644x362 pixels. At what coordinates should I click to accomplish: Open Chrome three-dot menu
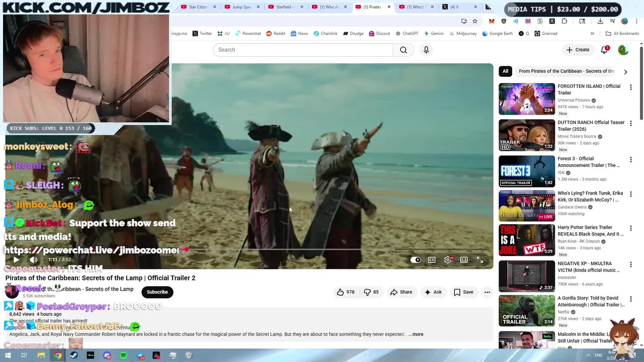635,21
